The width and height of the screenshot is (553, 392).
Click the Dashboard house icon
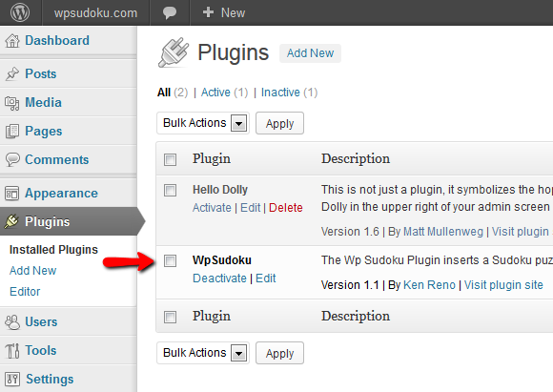coord(12,41)
